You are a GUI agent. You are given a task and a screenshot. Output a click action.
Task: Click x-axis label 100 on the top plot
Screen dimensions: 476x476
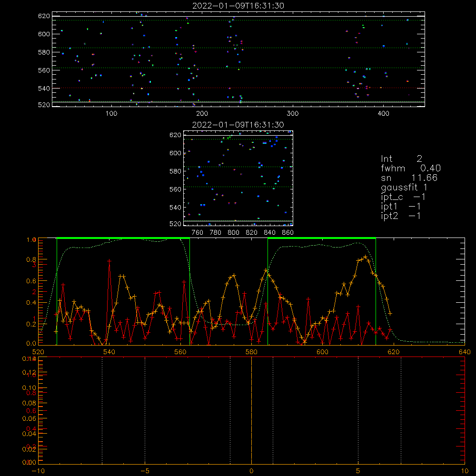pos(111,114)
